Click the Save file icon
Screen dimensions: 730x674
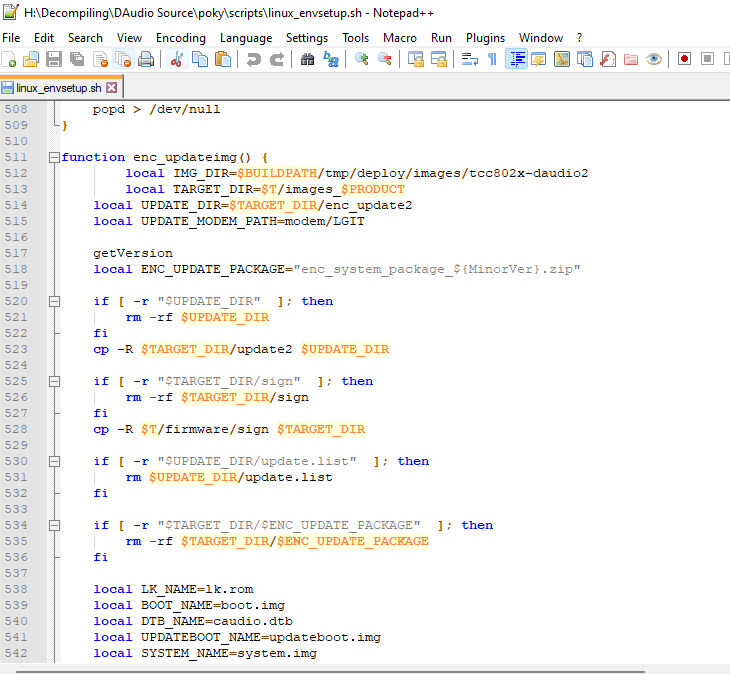tap(54, 60)
